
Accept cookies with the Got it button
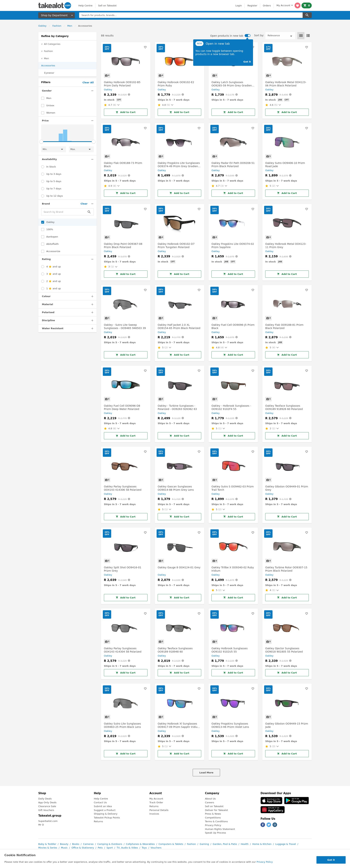[331, 860]
